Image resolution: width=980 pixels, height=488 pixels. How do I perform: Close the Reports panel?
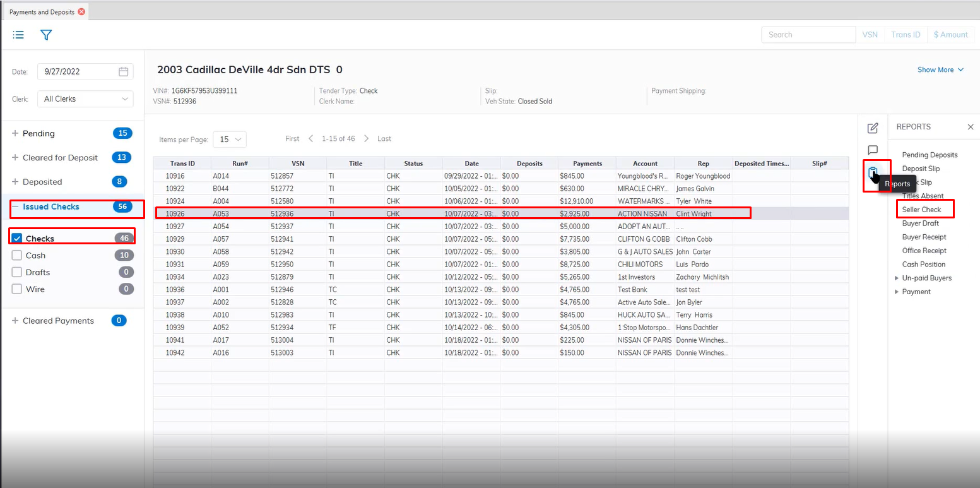971,127
